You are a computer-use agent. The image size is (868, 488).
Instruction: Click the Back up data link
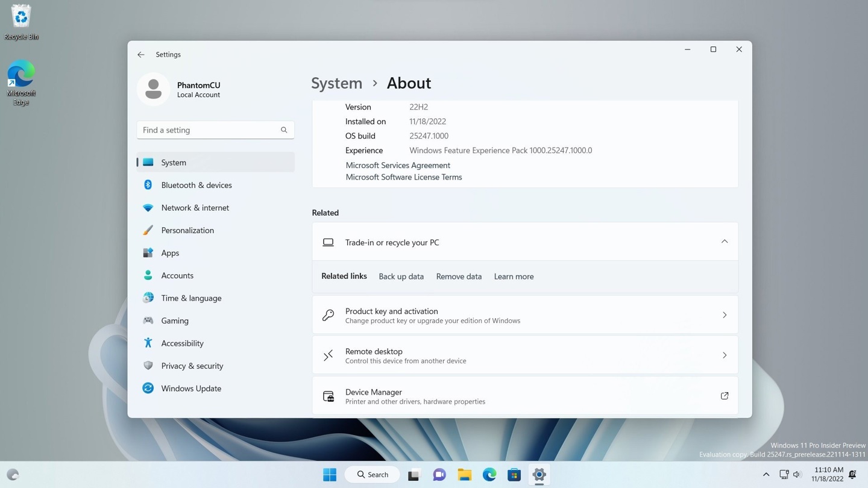[x=401, y=276]
